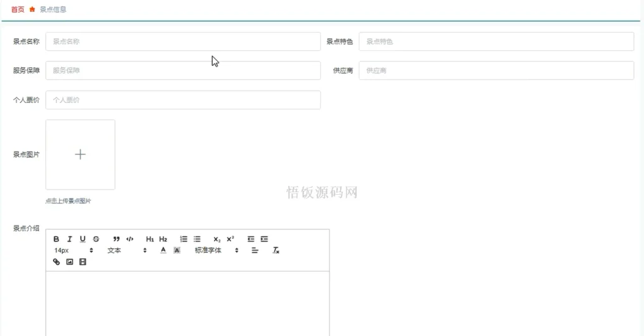
Task: Upload a 景点图片 via plus box
Action: [80, 154]
